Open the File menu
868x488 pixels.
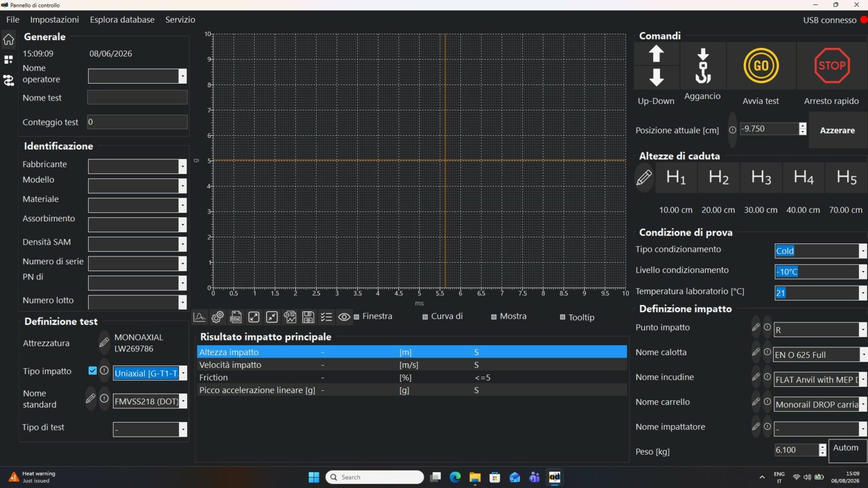(12, 19)
